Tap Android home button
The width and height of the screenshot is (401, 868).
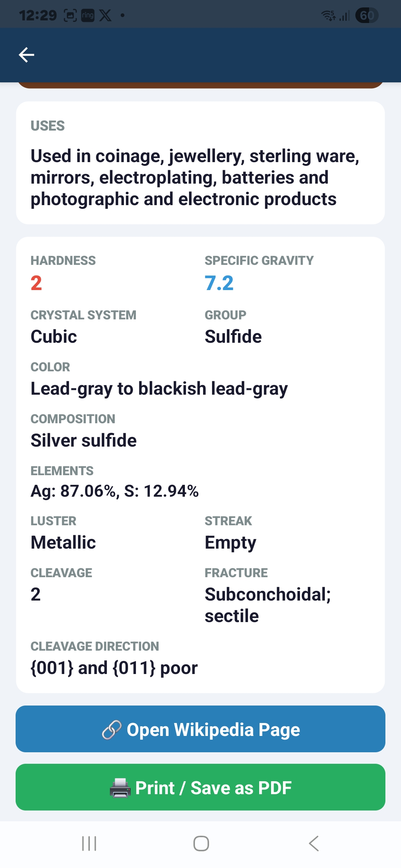click(x=201, y=844)
